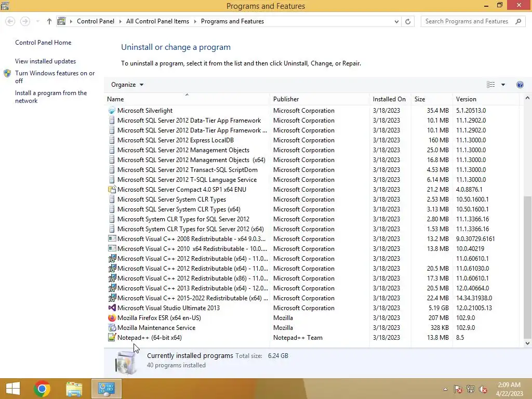Open the taskbar clock and date
Image resolution: width=532 pixels, height=399 pixels.
(x=509, y=389)
